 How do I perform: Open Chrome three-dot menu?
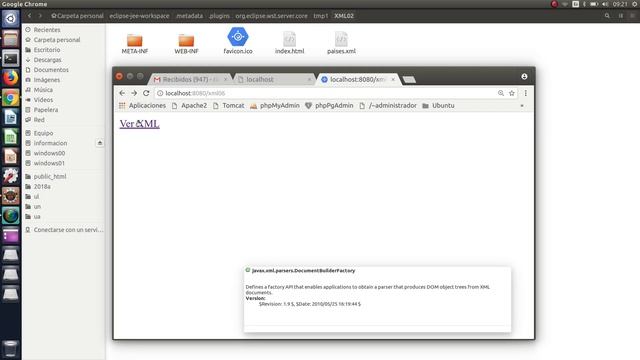pyautogui.click(x=526, y=93)
